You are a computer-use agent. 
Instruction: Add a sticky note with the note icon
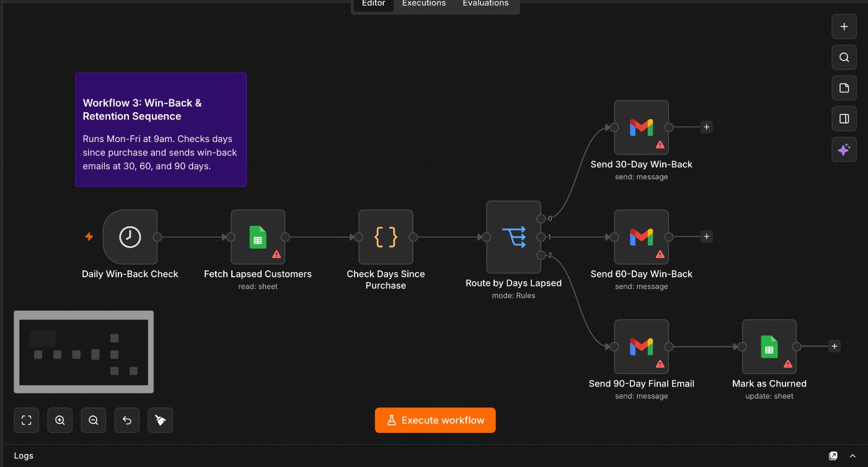pos(844,88)
